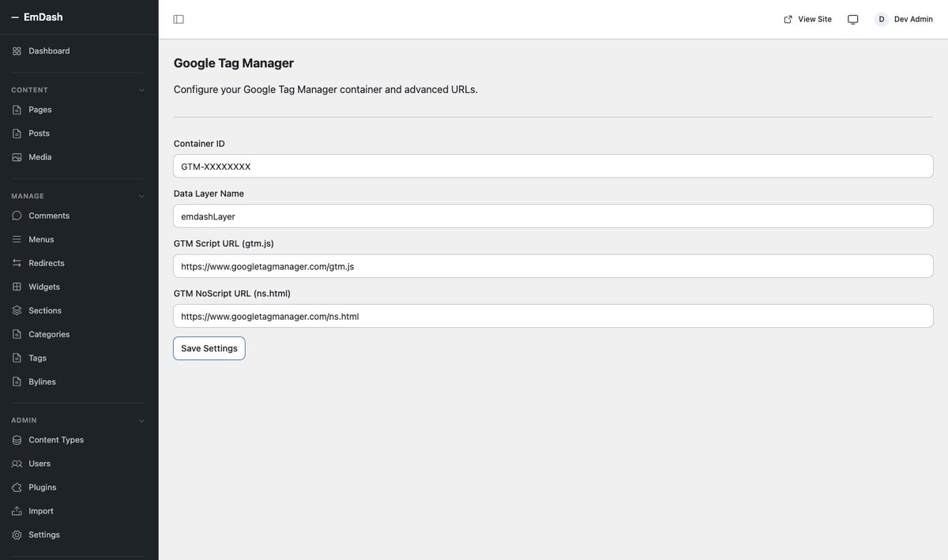Image resolution: width=948 pixels, height=560 pixels.
Task: Click the Sections layers icon
Action: pos(17,310)
